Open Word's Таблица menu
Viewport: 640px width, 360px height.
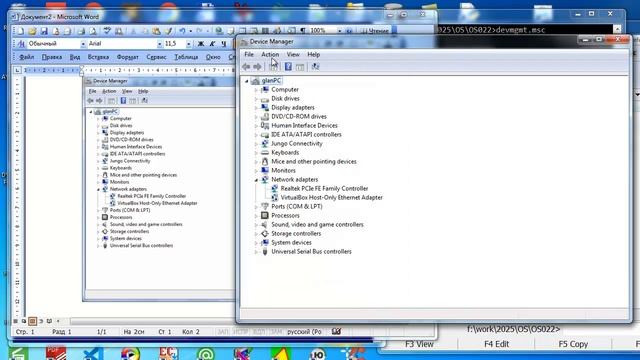pyautogui.click(x=186, y=57)
